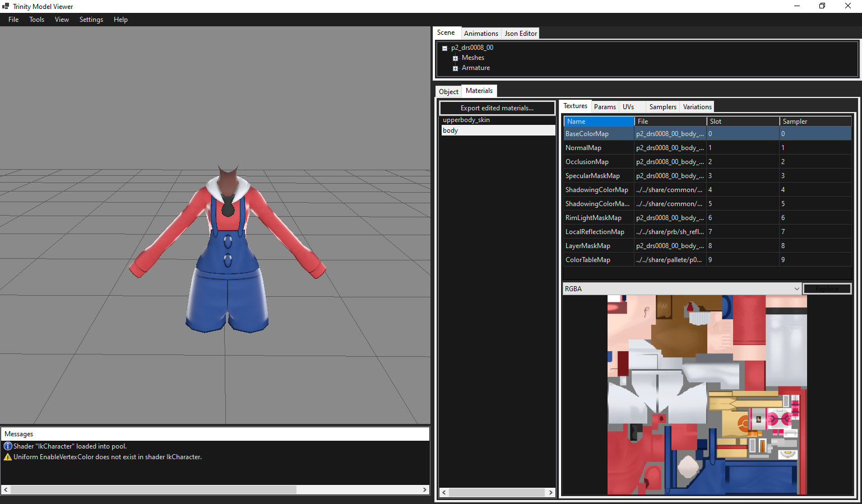Select the OcclusionMap texture row
This screenshot has width=862, height=504.
pyautogui.click(x=707, y=162)
